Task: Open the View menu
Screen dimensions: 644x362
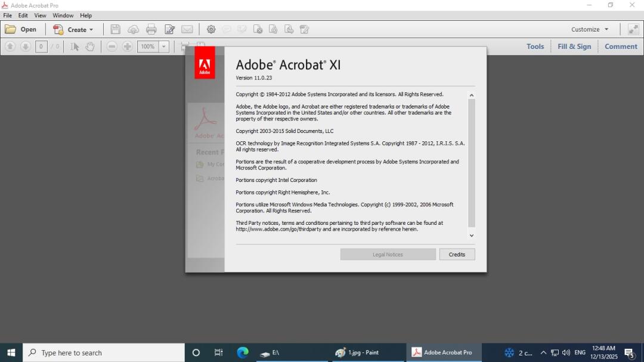Action: 41,16
